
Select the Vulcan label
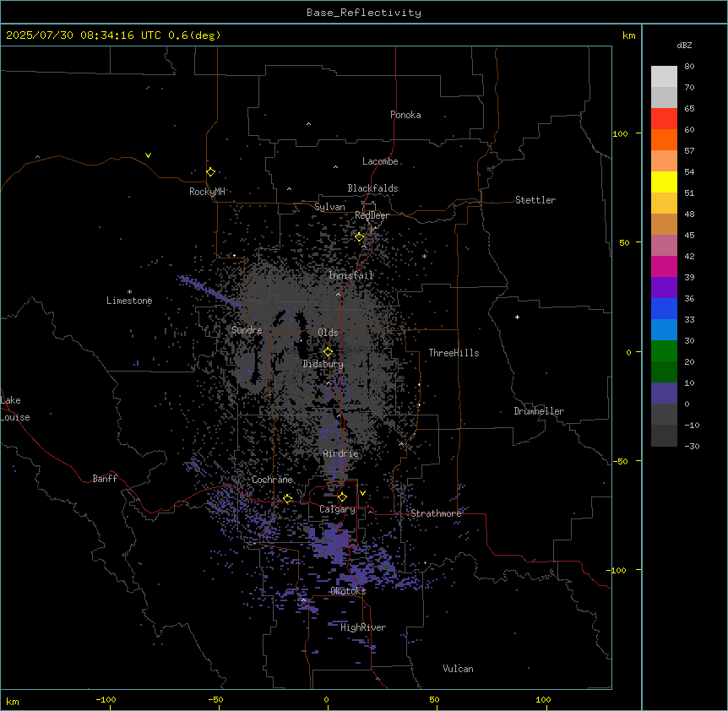coord(458,669)
